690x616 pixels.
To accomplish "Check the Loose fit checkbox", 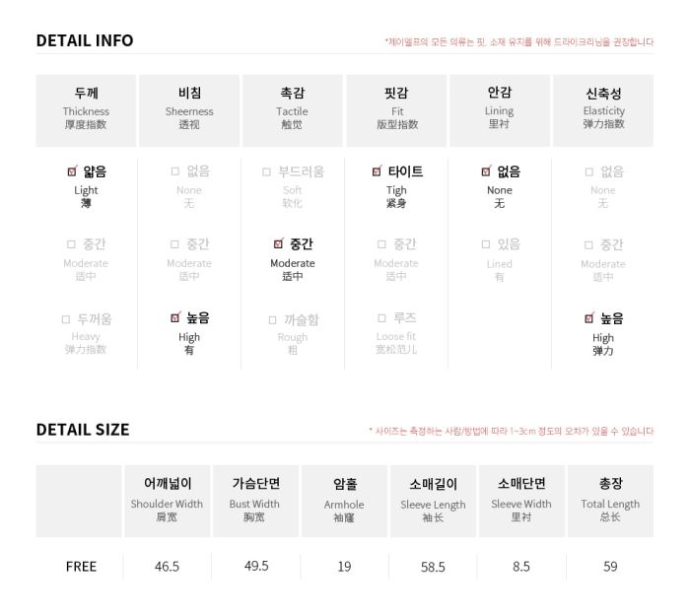I will click(x=382, y=317).
